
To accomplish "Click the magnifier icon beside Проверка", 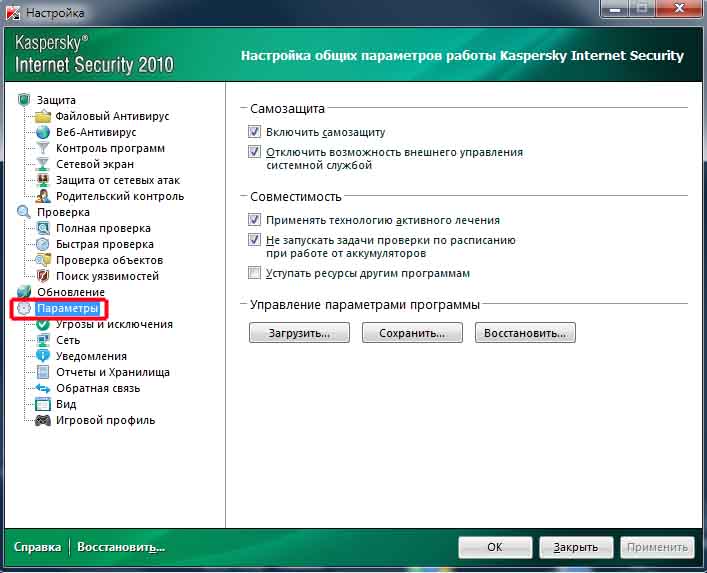I will tap(24, 212).
